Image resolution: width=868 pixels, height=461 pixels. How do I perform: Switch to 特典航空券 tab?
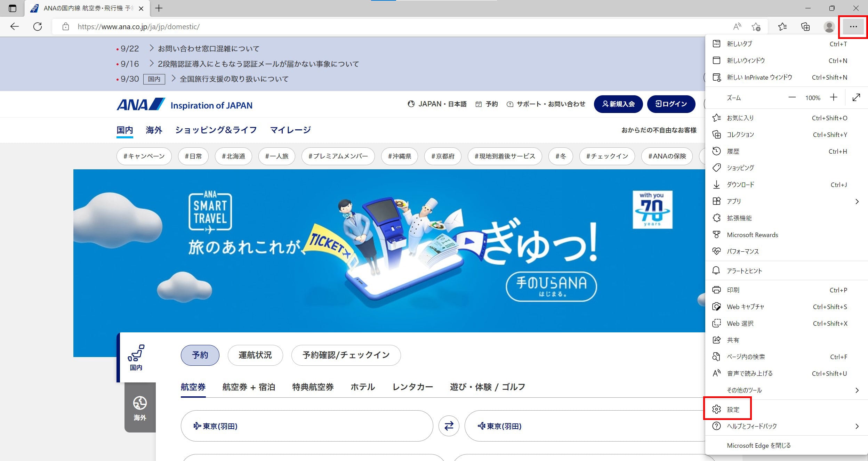tap(313, 387)
